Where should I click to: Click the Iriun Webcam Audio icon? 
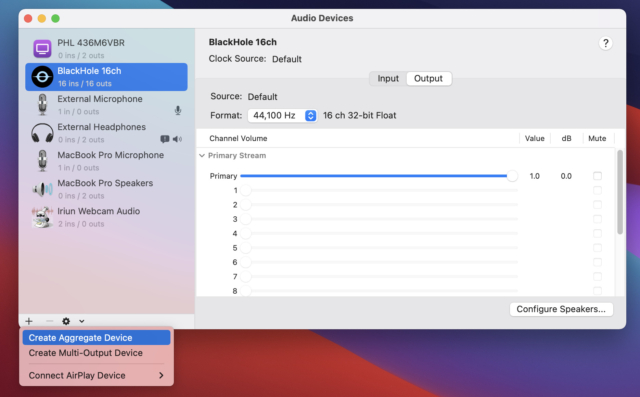pos(42,217)
